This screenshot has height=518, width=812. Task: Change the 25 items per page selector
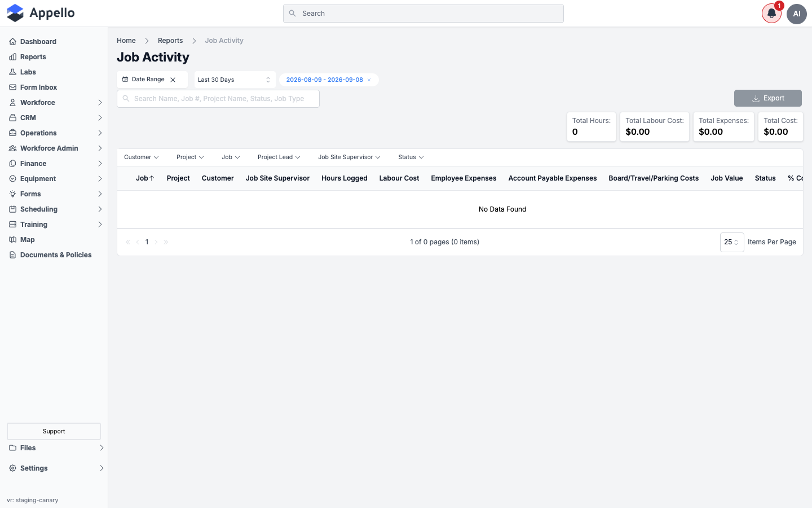tap(732, 242)
